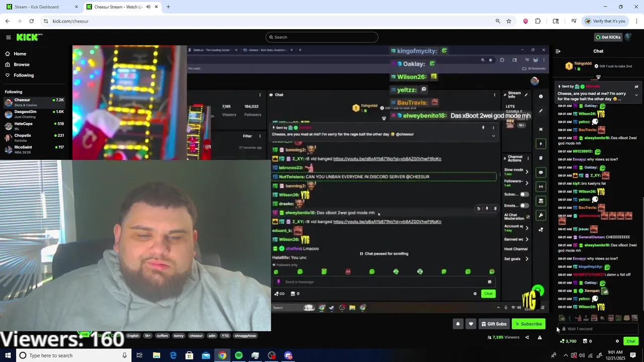This screenshot has width=644, height=362.
Task: Select the frog emote in the emote row
Action: (562, 318)
